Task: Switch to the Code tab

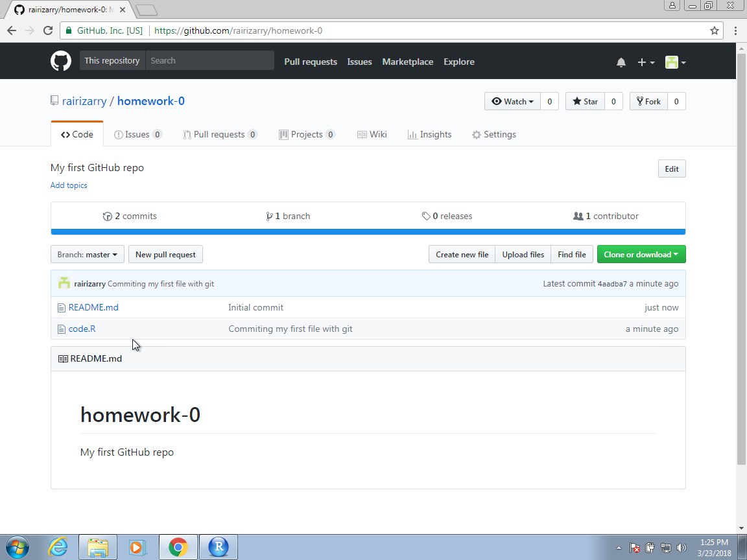Action: click(77, 134)
